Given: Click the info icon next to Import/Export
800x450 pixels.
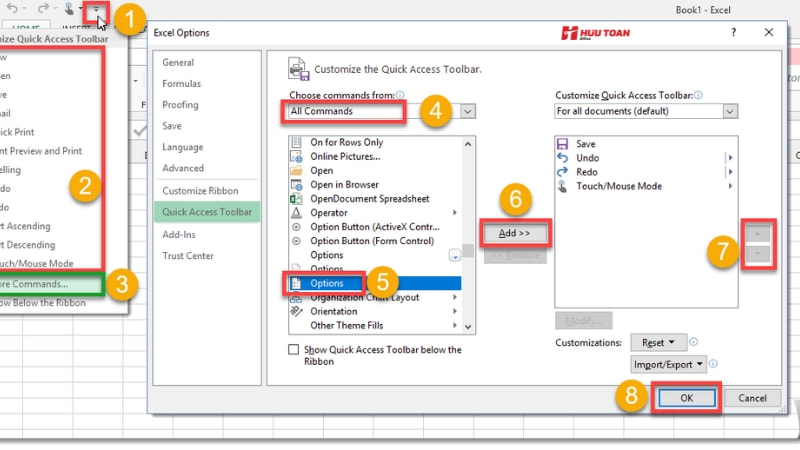Looking at the screenshot, I should click(713, 364).
